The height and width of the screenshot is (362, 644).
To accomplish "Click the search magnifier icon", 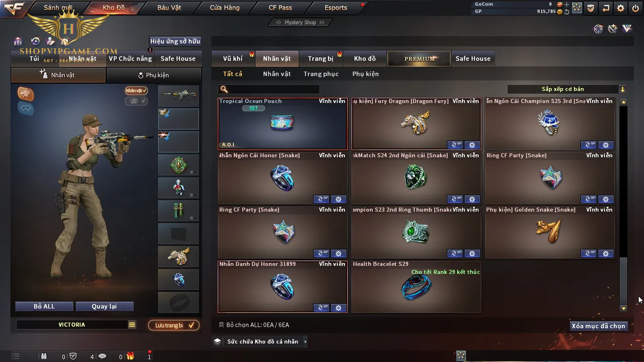I will (224, 89).
